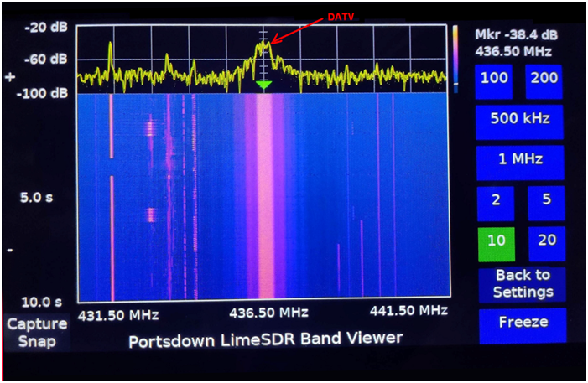Select the 200 span button

coord(545,80)
